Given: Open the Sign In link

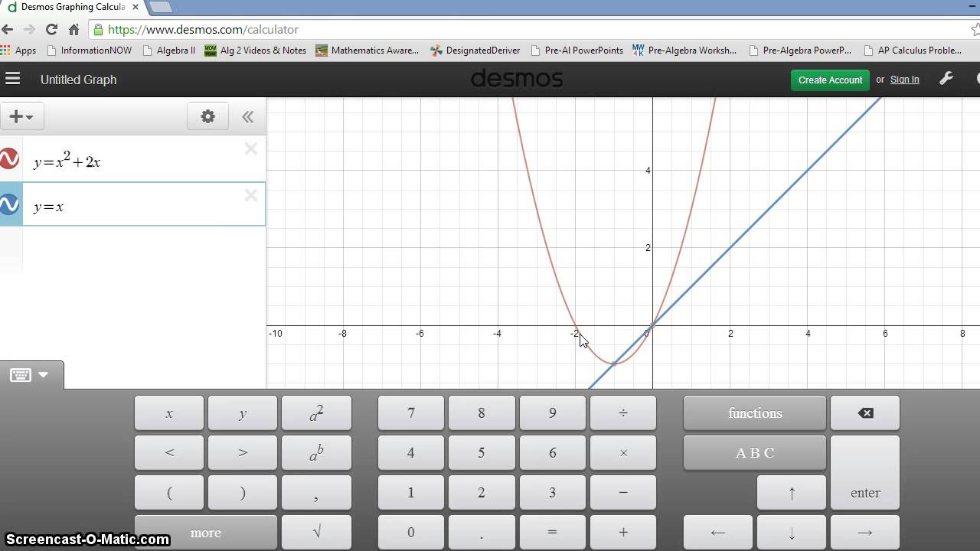Looking at the screenshot, I should click(905, 80).
